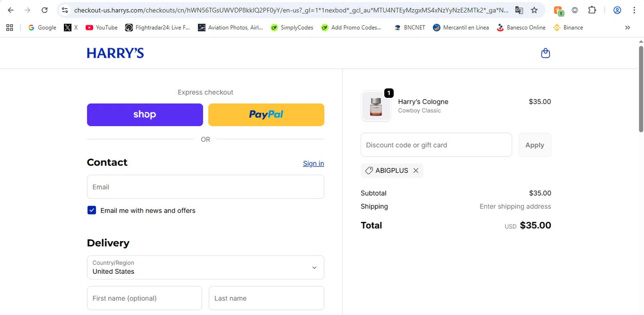The width and height of the screenshot is (644, 315).
Task: Focus the Discount code or gift card field
Action: 436,145
